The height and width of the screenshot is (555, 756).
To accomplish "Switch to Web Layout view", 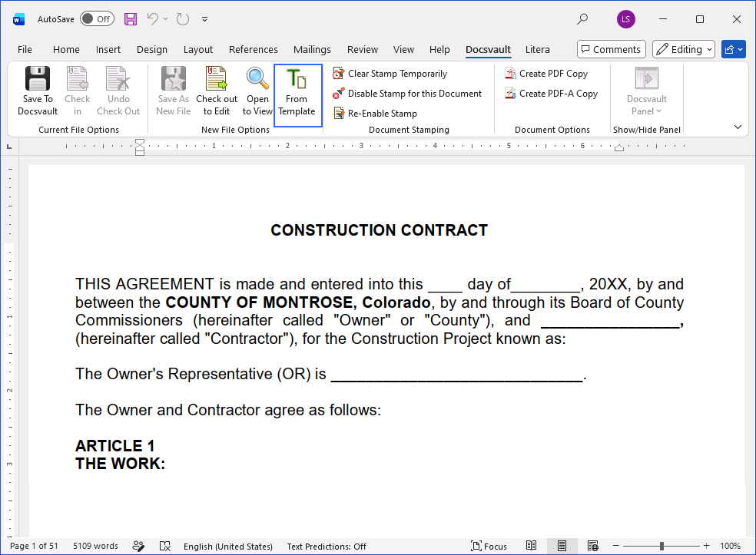I will point(592,546).
